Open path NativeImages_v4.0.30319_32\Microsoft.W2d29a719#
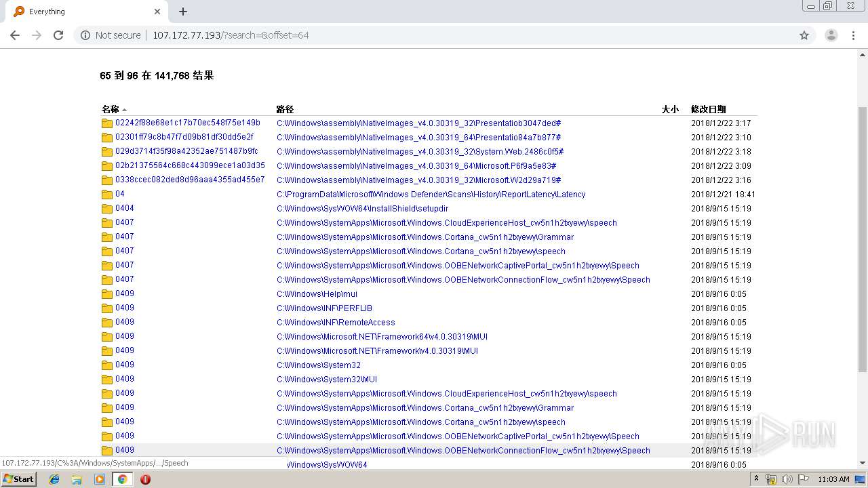 pyautogui.click(x=418, y=180)
